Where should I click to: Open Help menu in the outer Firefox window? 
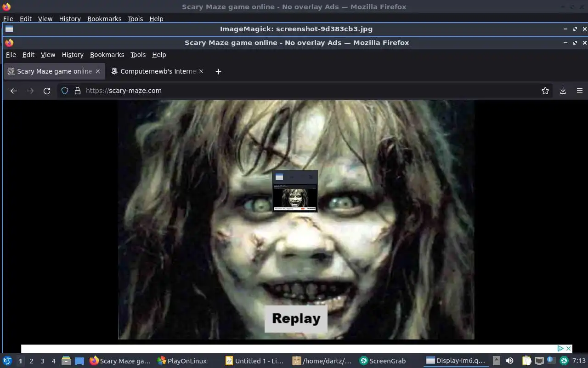point(156,19)
